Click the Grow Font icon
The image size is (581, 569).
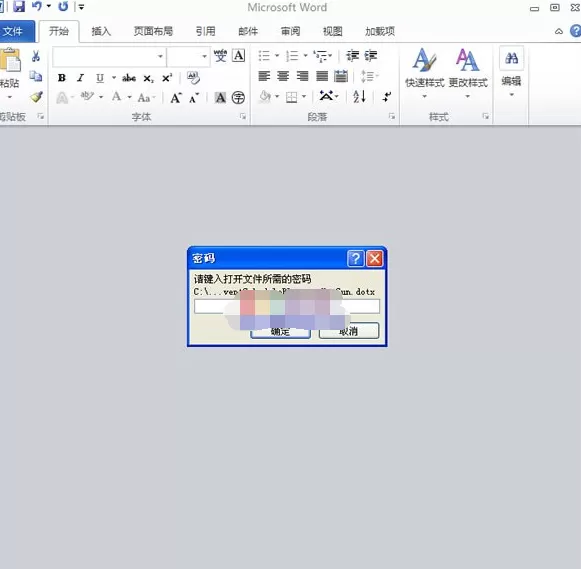(176, 98)
